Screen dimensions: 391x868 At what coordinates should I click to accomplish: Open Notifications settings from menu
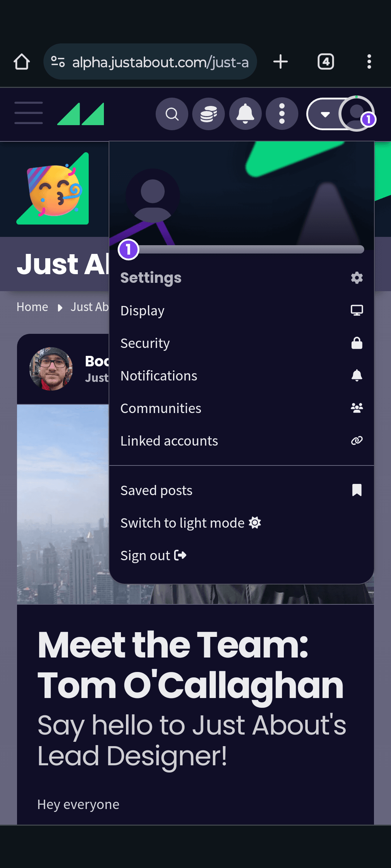241,376
